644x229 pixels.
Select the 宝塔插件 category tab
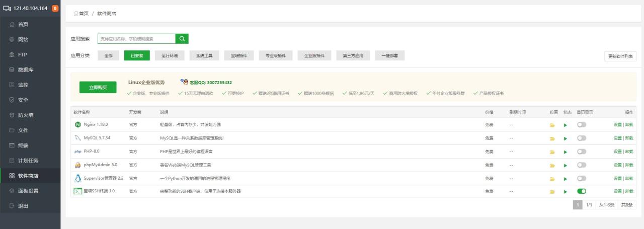[x=239, y=56]
